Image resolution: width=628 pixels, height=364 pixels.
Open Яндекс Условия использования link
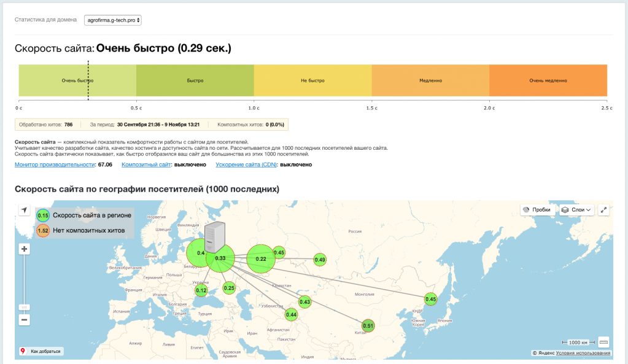583,353
